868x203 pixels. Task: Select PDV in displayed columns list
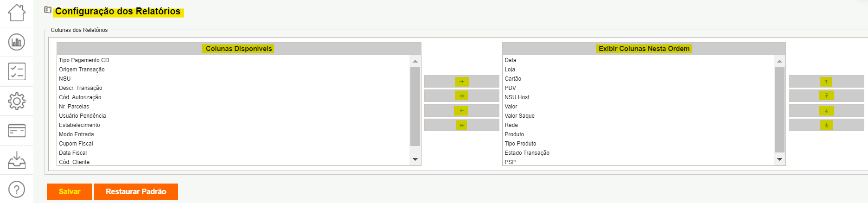pos(638,88)
